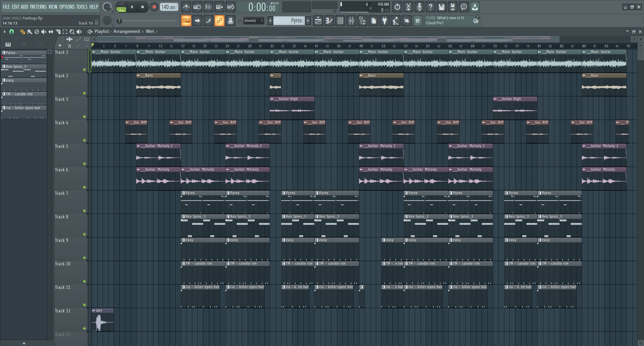Select the Playback speaker tool
Viewport: 644px width, 346px height.
79,32
